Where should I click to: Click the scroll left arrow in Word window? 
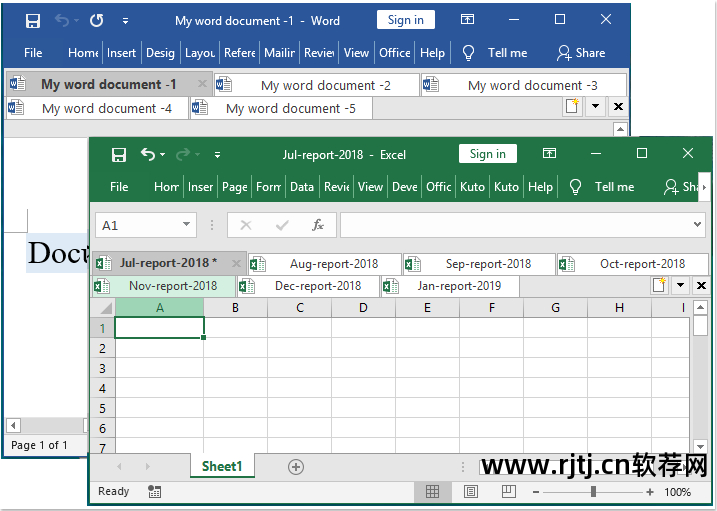click(13, 426)
